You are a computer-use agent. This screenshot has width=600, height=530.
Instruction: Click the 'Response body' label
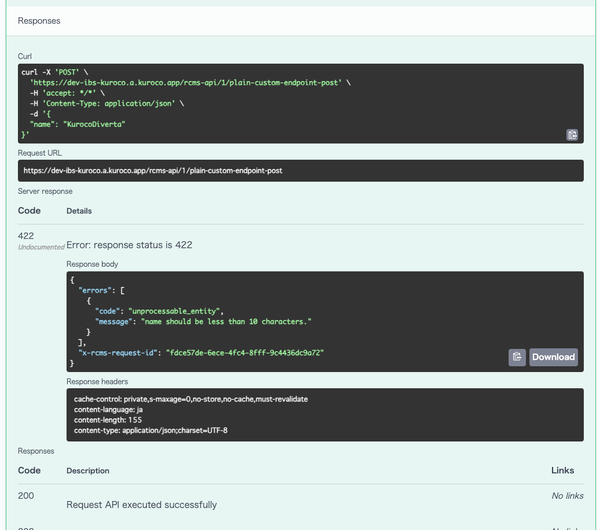92,264
